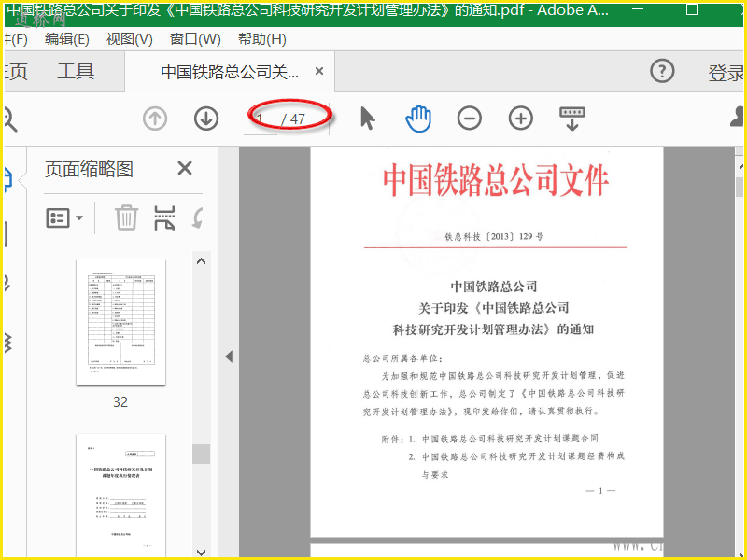Switch to the 工具 tab

[x=76, y=72]
